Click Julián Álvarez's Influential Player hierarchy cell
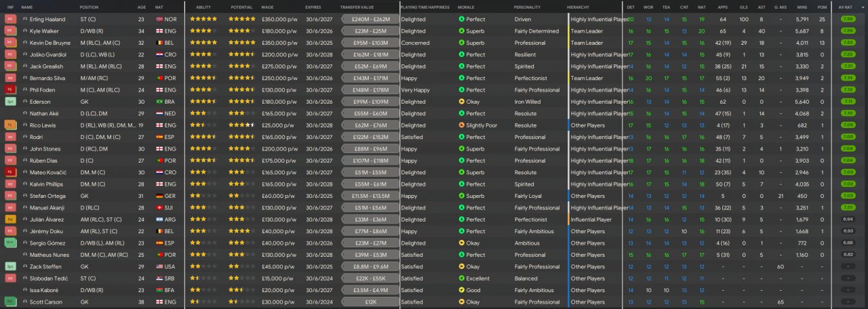The height and width of the screenshot is (309, 868). tap(591, 220)
